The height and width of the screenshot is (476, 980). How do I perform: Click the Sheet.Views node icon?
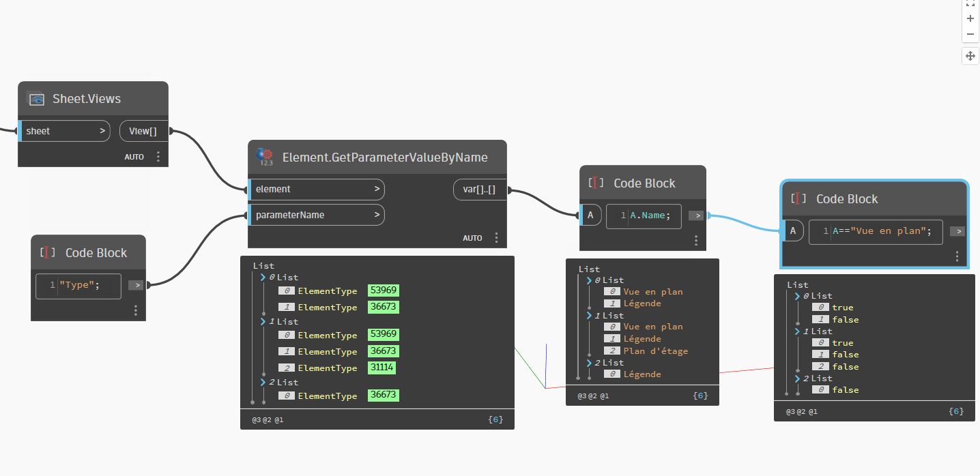[x=36, y=99]
